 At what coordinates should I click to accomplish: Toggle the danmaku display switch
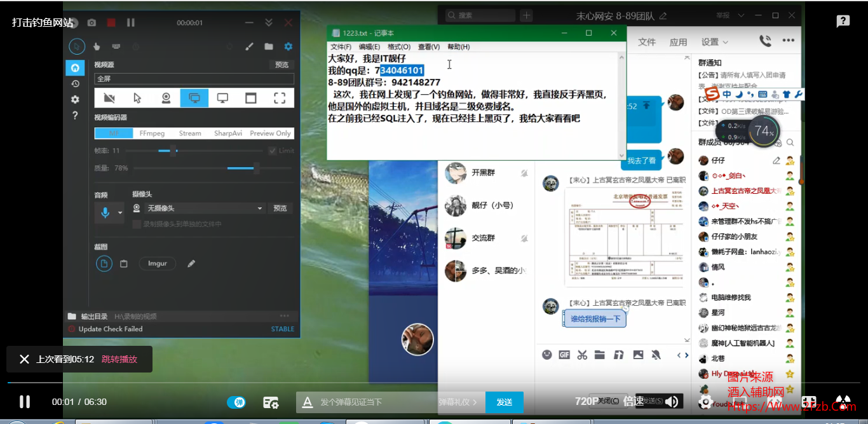click(236, 402)
